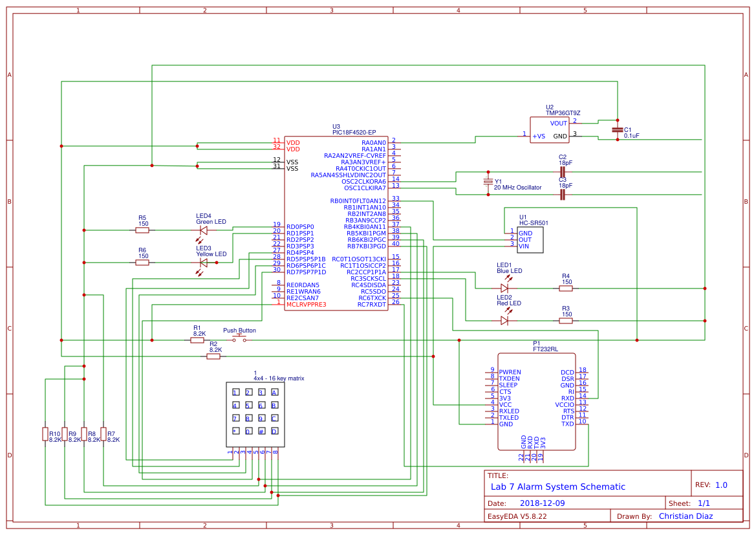756x535 pixels.
Task: Select the Blue LED symbol LED1
Action: pyautogui.click(x=504, y=289)
